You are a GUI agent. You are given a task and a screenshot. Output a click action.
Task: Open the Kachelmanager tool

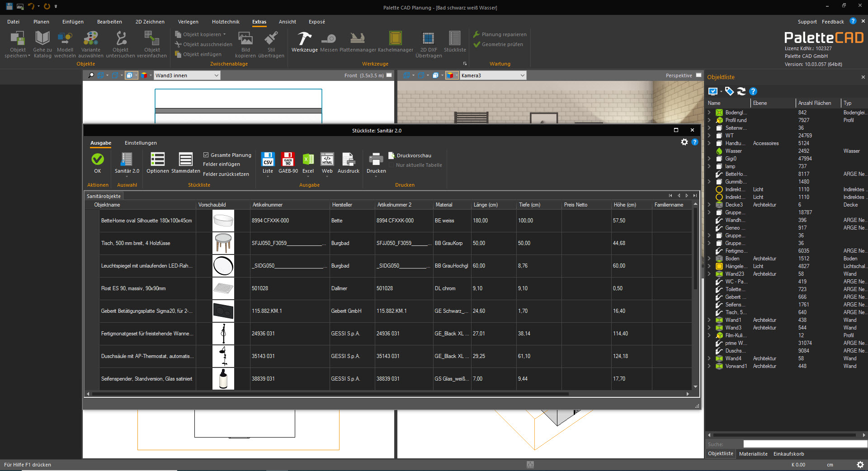(x=395, y=43)
